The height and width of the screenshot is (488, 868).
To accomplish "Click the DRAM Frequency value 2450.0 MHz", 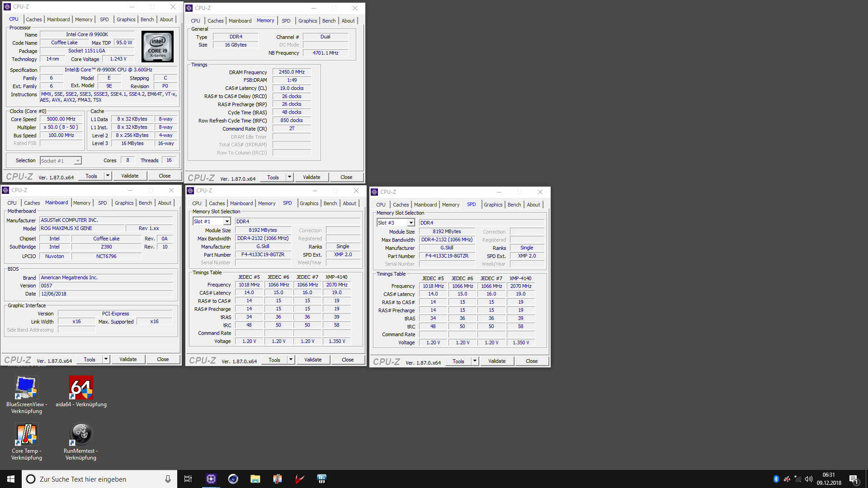I will (292, 72).
